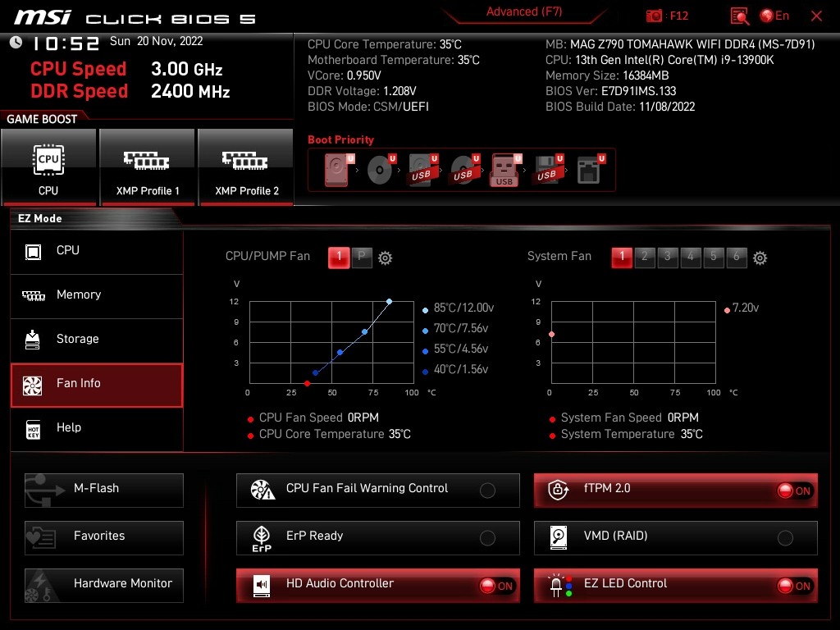Open CPU/PUMP Fan settings gear
This screenshot has width=840, height=630.
386,258
